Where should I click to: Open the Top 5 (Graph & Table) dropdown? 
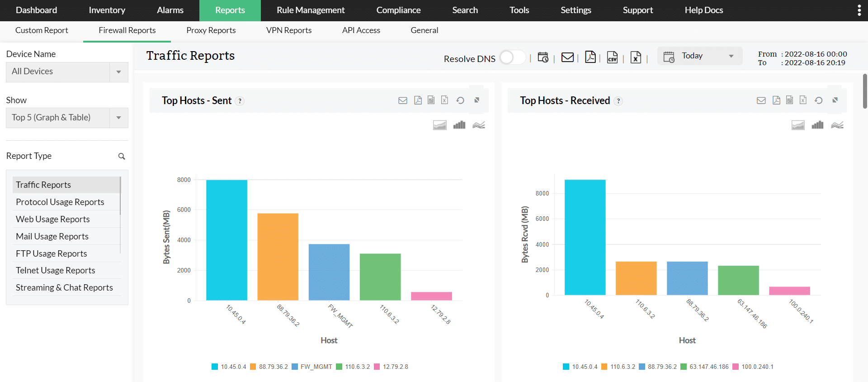67,118
